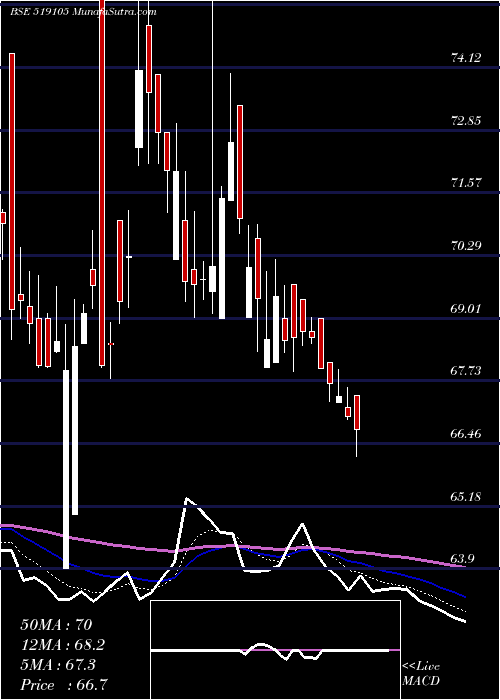Click the 63.9 price axis label
Viewport: 500px width, 700px height.
click(468, 559)
